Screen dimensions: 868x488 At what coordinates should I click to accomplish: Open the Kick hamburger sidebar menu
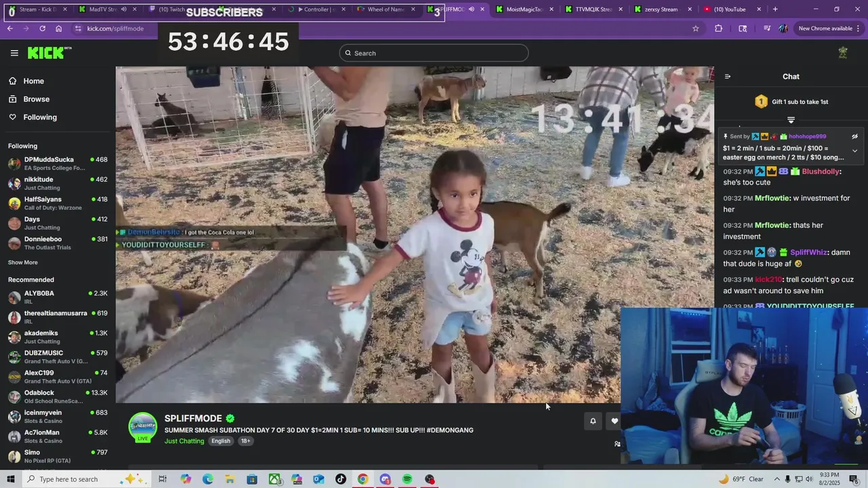click(x=14, y=53)
